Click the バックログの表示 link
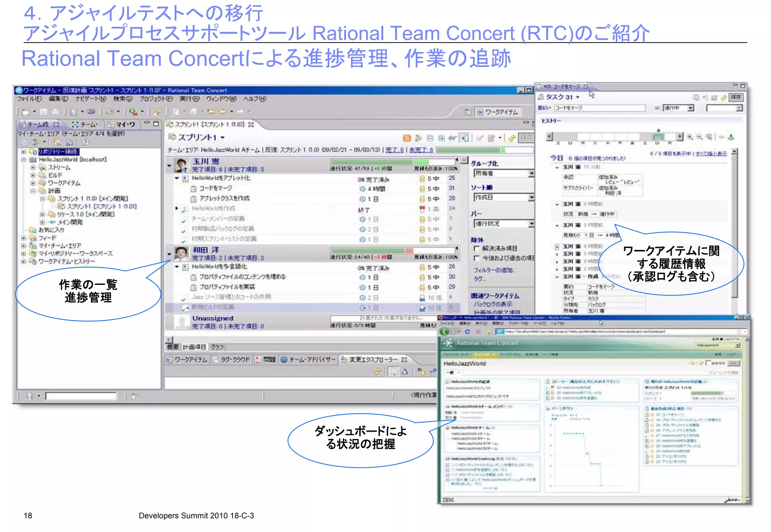Screen dimensions: 771x532 click(492, 304)
